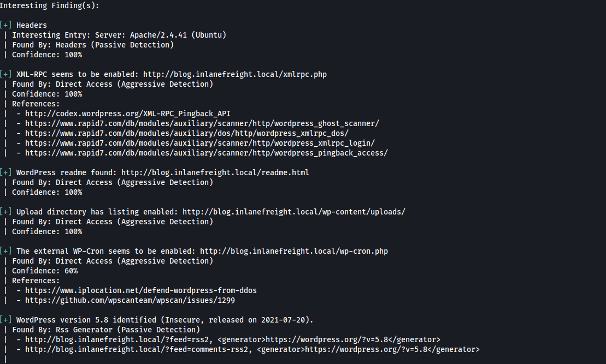The width and height of the screenshot is (606, 364).
Task: Click the Confidence: 60% line
Action: 45,271
